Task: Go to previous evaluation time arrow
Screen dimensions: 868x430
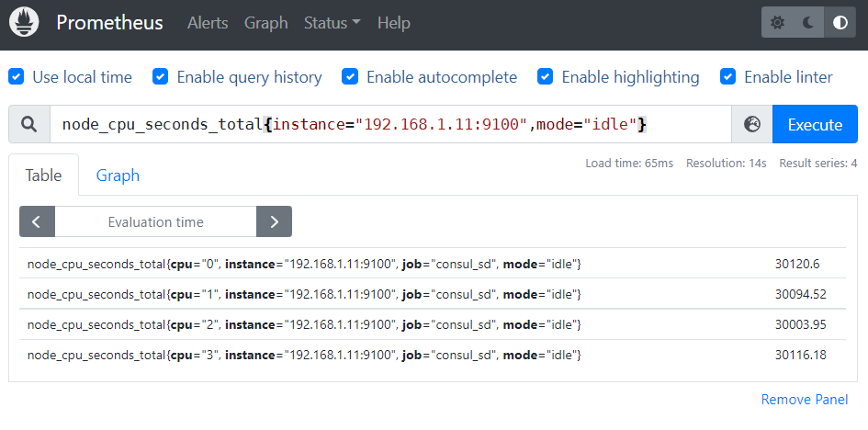Action: [x=37, y=222]
